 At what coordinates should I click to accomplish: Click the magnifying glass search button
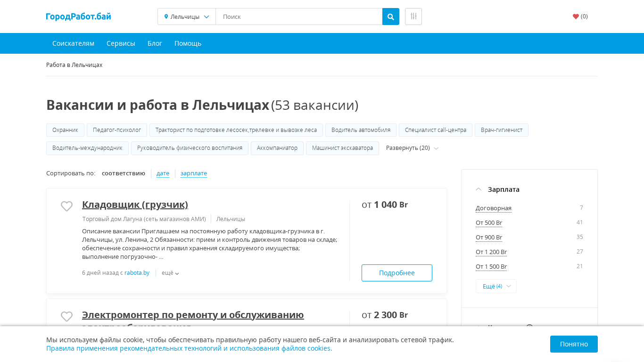point(390,16)
